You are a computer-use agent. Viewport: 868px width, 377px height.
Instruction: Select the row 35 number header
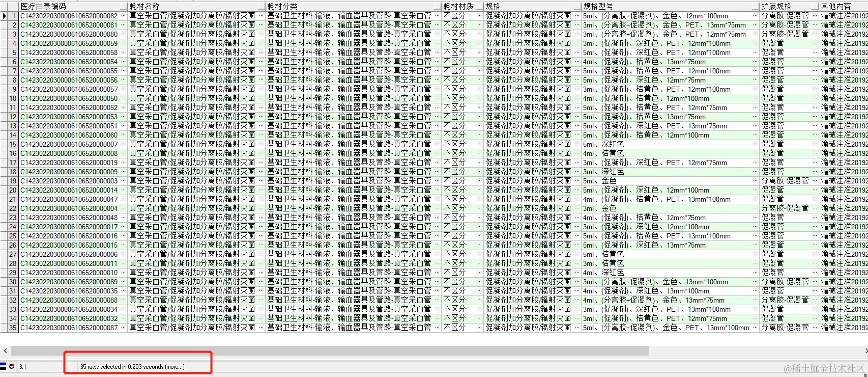(x=13, y=328)
